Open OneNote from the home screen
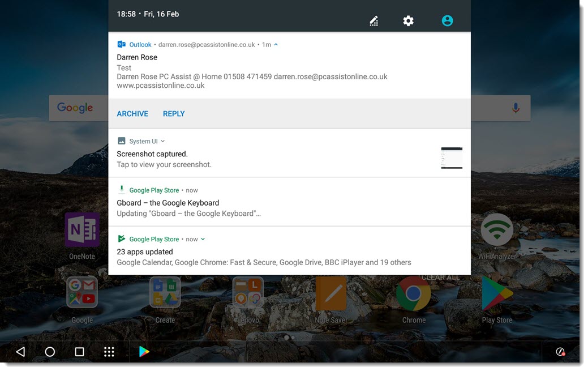The width and height of the screenshot is (588, 371). (81, 229)
